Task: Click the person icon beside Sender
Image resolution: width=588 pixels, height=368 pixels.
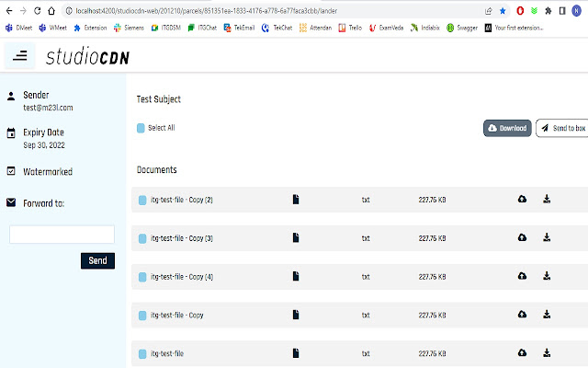Action: (x=11, y=96)
